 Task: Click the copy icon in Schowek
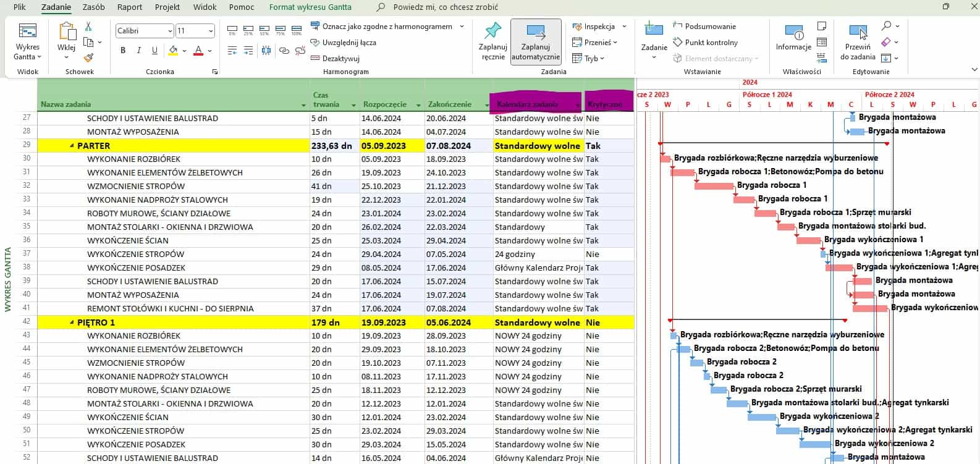point(88,42)
